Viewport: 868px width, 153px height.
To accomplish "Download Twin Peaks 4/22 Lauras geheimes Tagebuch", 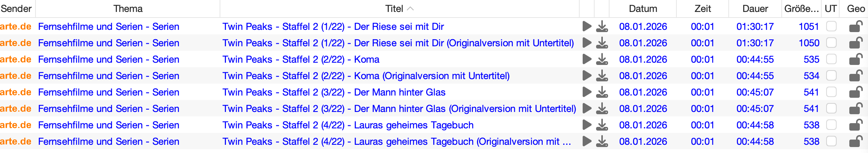I will (x=602, y=125).
